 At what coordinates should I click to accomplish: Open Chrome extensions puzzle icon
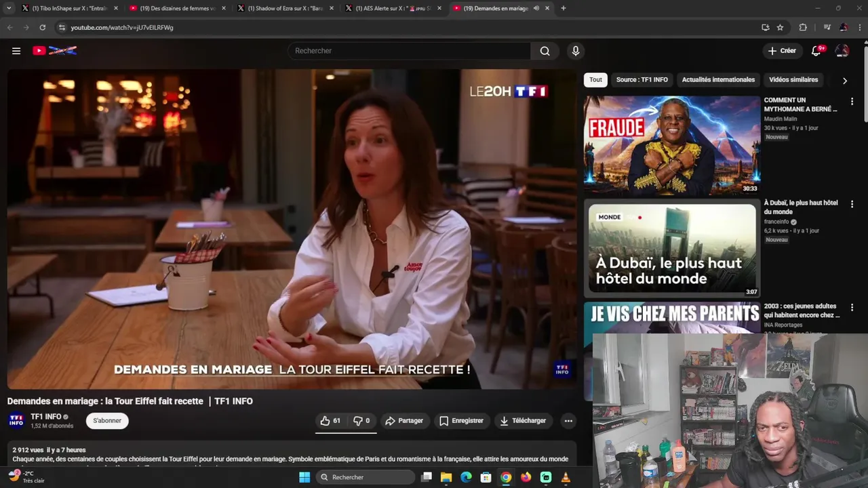point(803,27)
